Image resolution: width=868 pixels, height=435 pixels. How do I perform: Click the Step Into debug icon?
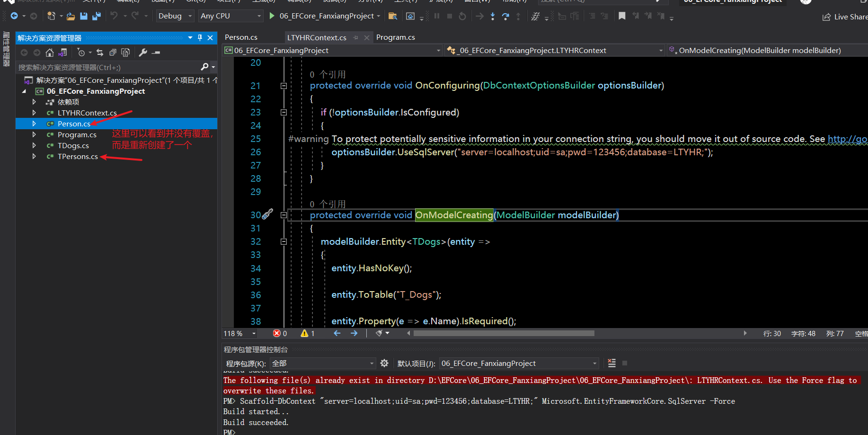tap(493, 16)
